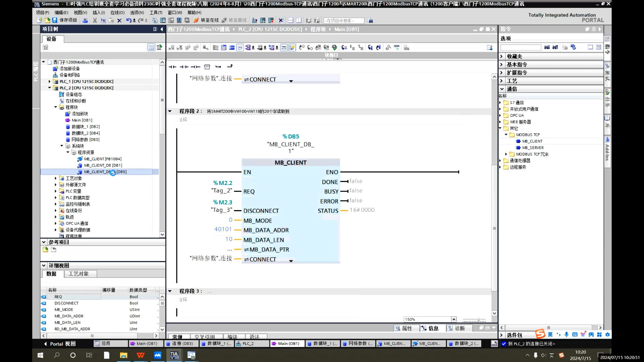
Task: Select Main [OB1] in project tree
Action: click(x=82, y=120)
